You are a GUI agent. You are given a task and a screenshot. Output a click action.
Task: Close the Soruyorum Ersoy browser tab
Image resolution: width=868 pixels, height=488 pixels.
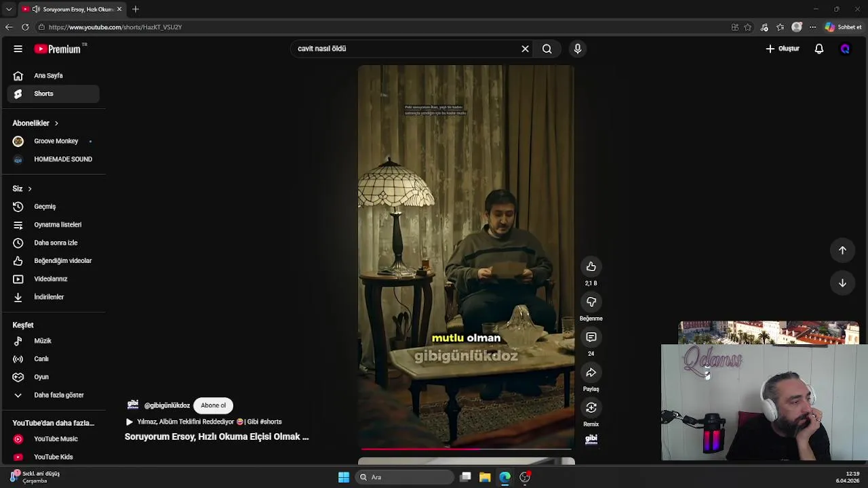(x=119, y=9)
